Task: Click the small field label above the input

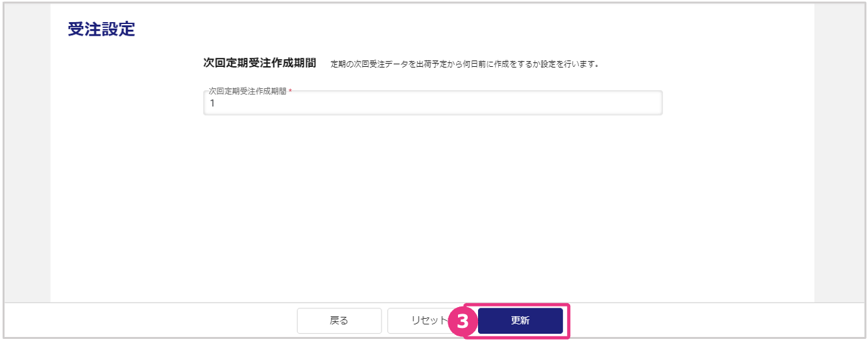Action: [x=247, y=92]
